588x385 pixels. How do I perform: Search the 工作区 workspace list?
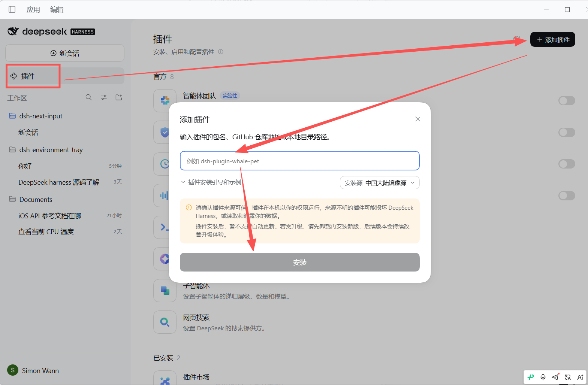point(88,97)
